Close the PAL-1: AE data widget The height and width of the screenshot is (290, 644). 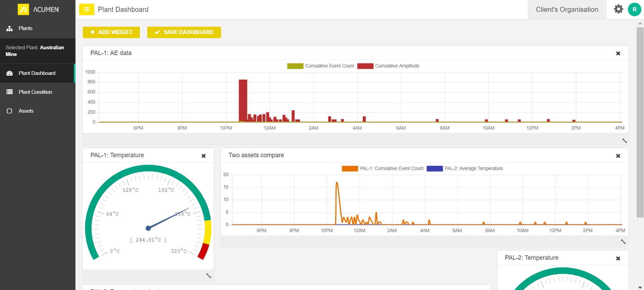(618, 53)
